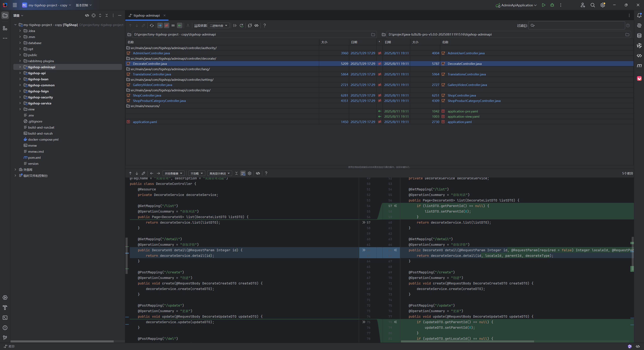The height and width of the screenshot is (350, 644).
Task: Open the 不忽略 whitespace dropdown
Action: (x=197, y=173)
